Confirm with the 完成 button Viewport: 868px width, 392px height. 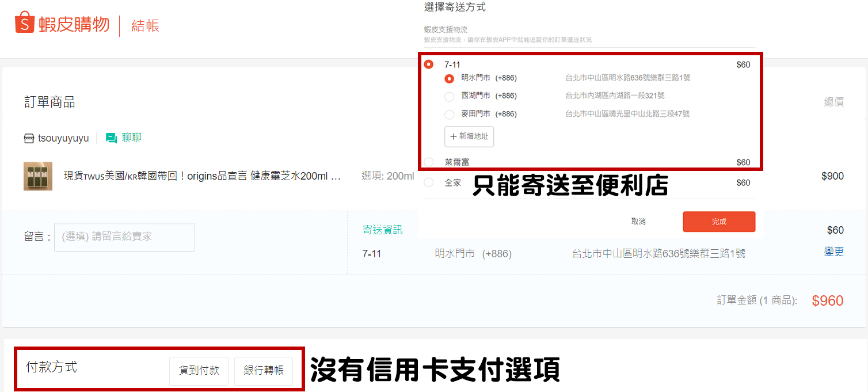tap(719, 222)
